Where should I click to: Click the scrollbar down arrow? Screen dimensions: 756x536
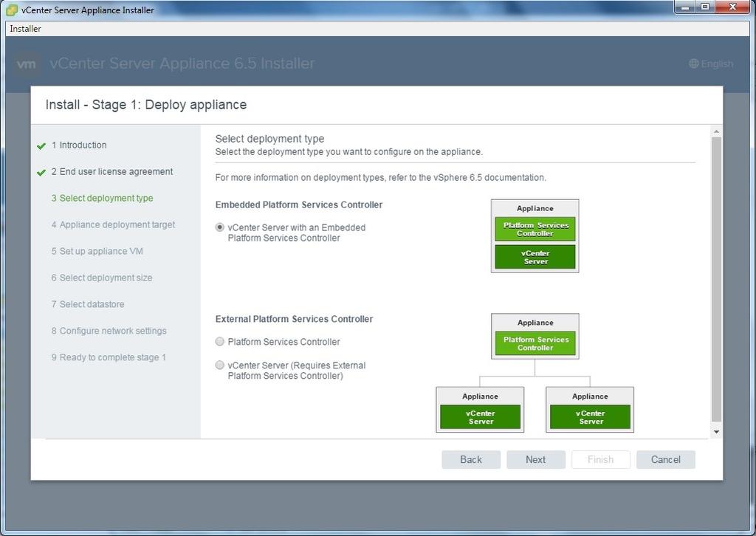pos(716,432)
